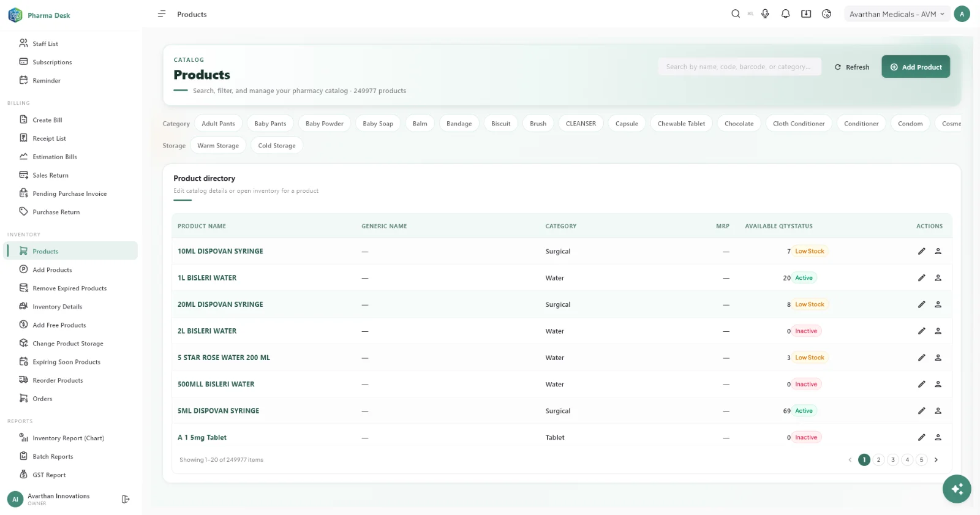Edit 10ML DISPOVAN SYRINGE with pencil icon
This screenshot has width=980, height=515.
921,251
